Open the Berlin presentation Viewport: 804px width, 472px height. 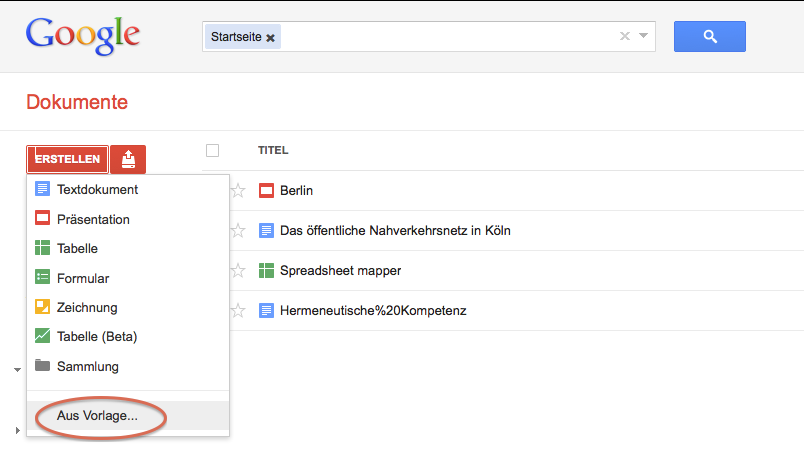coord(296,191)
